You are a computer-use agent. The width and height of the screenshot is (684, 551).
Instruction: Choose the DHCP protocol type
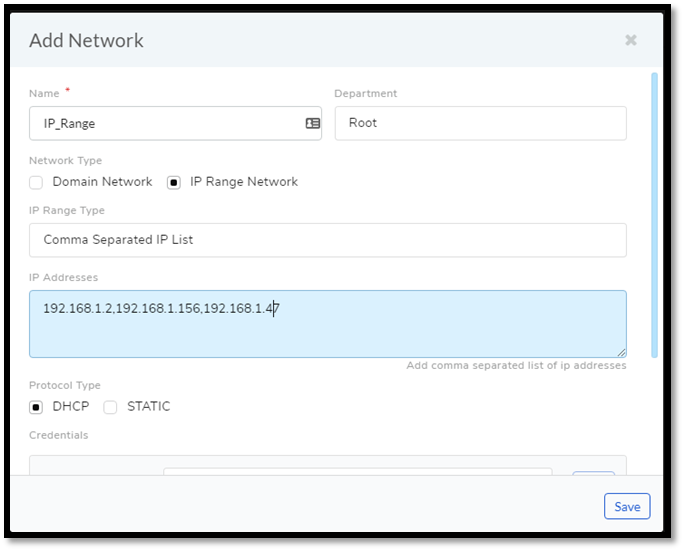coord(36,407)
